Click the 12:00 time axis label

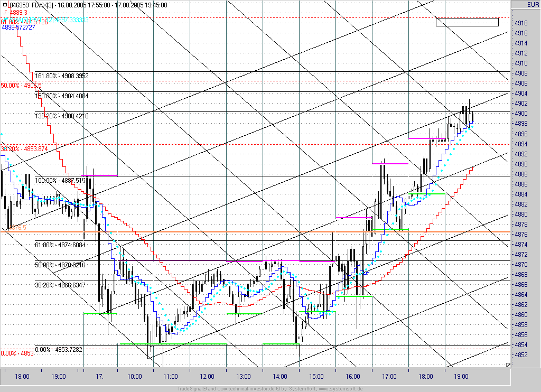click(207, 377)
